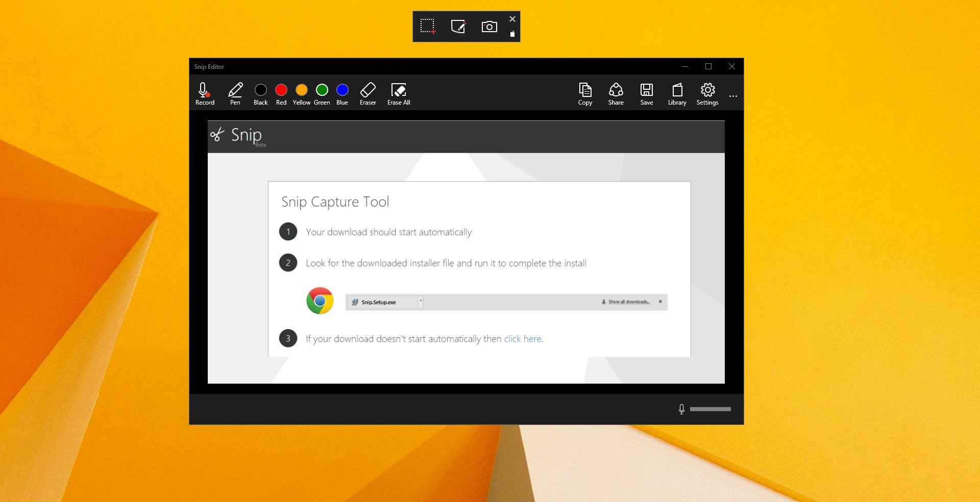Expand the more options ellipsis menu

click(x=733, y=96)
